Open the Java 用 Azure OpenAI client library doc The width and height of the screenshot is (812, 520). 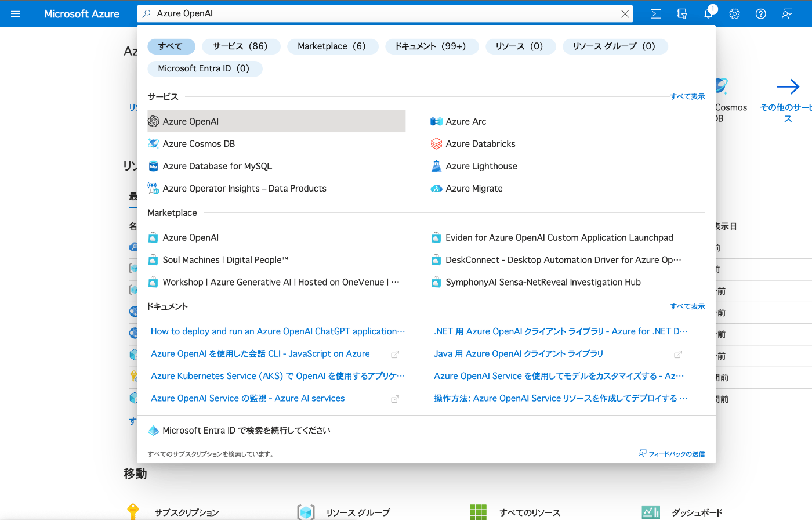point(519,354)
